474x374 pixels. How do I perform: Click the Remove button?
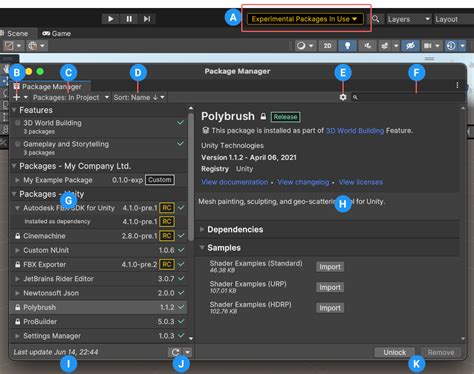[x=441, y=352]
